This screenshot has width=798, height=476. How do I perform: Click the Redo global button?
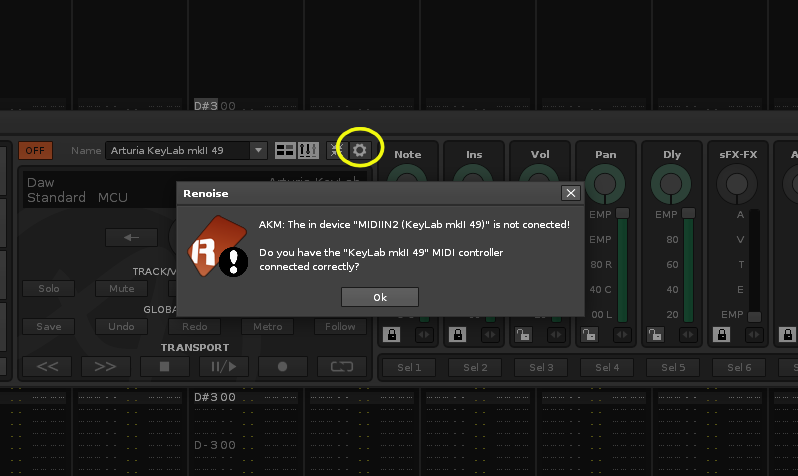194,326
